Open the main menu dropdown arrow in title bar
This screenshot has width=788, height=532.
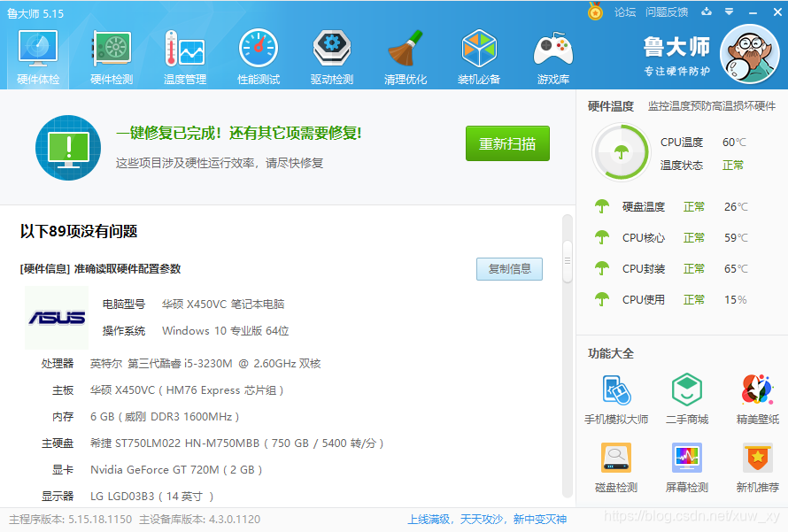coord(730,12)
